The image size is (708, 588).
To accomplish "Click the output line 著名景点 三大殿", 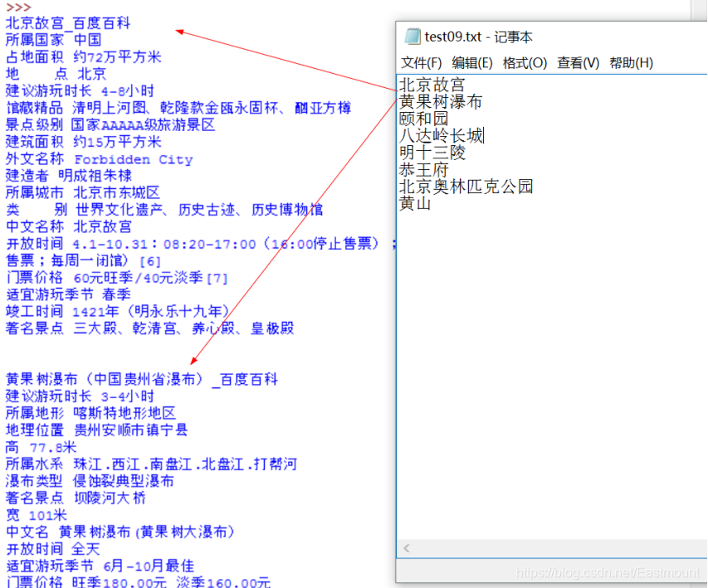I will point(150,328).
